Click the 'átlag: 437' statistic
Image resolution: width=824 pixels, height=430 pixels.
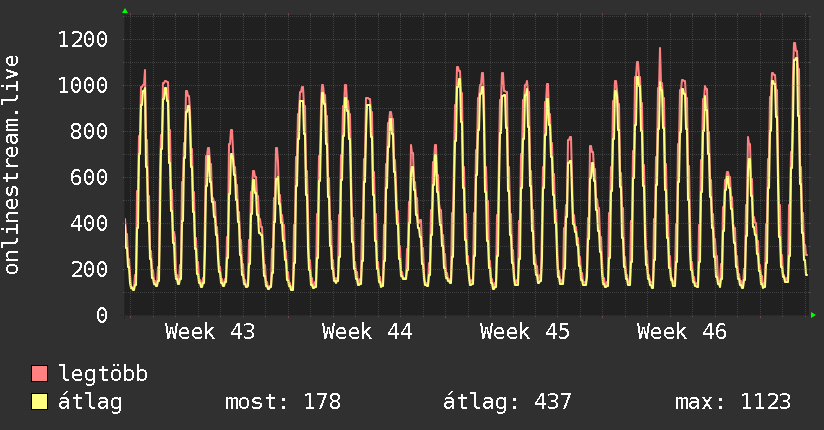pyautogui.click(x=507, y=402)
